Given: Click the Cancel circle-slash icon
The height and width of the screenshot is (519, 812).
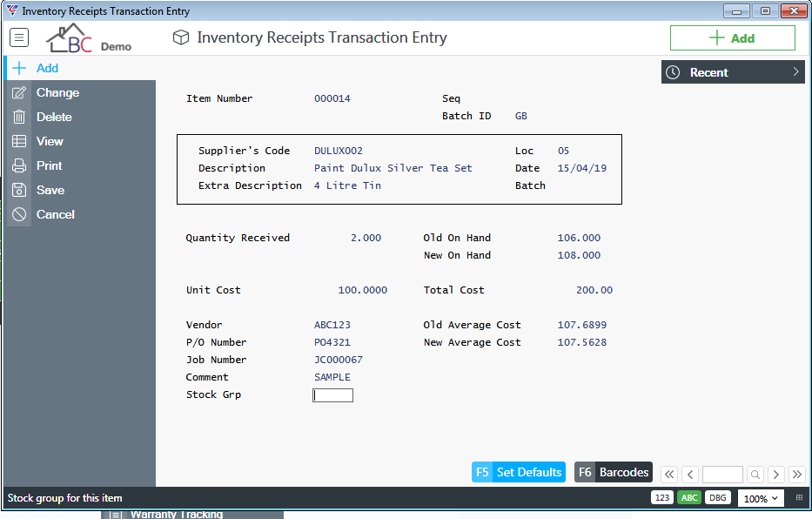Looking at the screenshot, I should [19, 214].
